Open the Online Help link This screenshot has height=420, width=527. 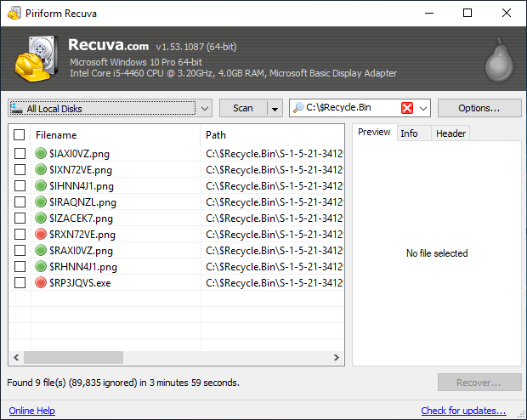[x=32, y=411]
